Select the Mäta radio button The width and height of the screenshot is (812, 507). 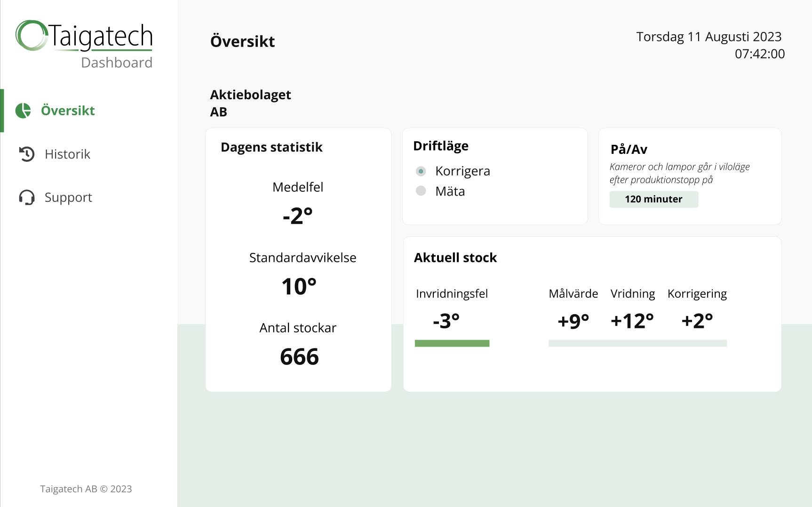[x=421, y=190]
